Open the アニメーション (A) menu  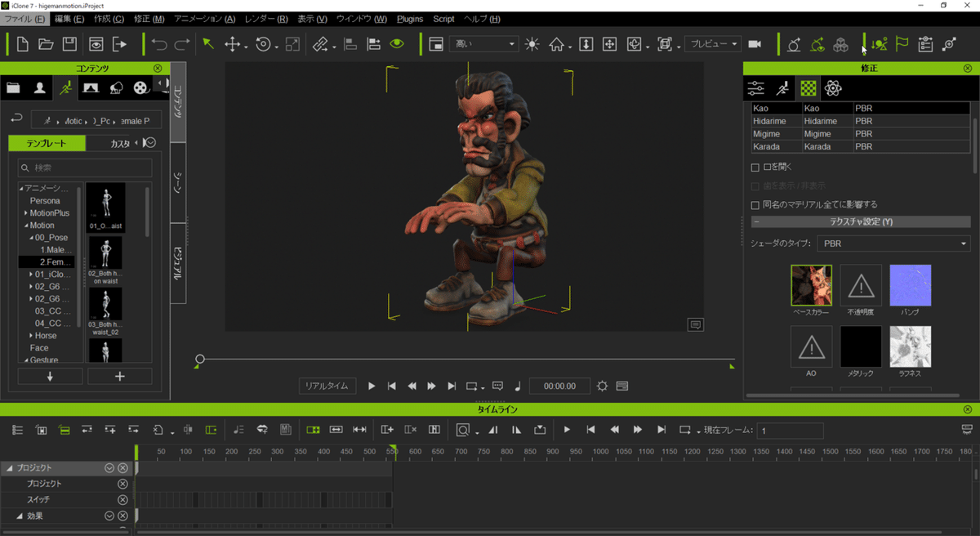point(204,19)
